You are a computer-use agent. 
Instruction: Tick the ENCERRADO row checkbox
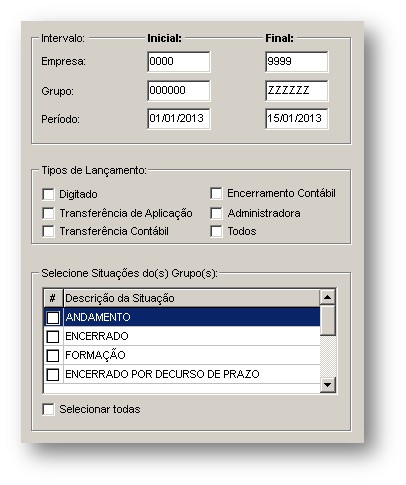click(x=53, y=337)
